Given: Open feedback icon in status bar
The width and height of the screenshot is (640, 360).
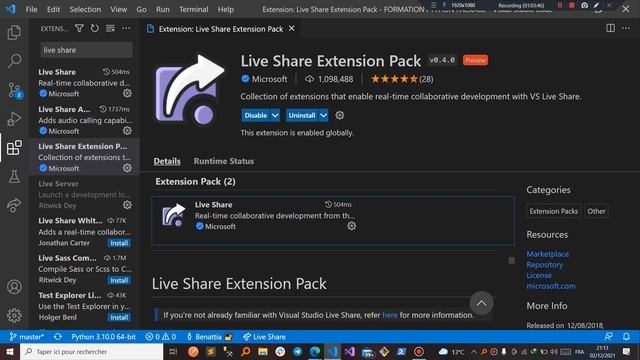Looking at the screenshot, I should (x=609, y=337).
